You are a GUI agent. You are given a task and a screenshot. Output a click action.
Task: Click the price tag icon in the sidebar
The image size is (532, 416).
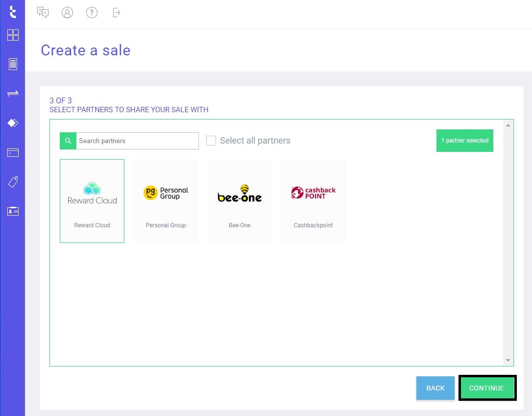coord(13,182)
